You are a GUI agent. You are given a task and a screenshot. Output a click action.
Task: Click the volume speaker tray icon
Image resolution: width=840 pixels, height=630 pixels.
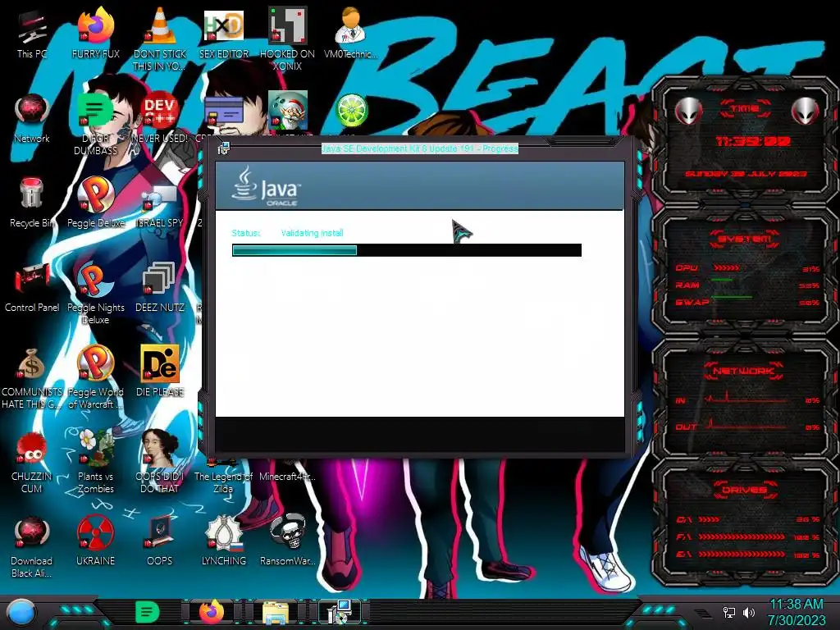748,612
